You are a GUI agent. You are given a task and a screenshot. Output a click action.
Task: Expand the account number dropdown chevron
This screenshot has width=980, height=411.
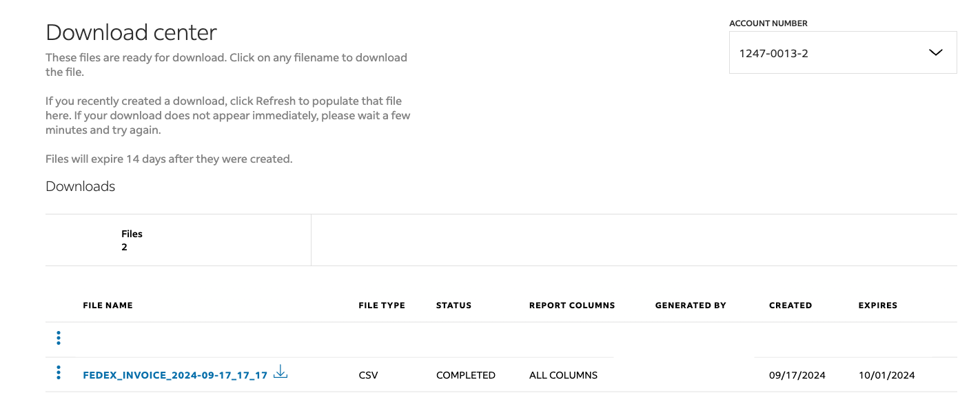pyautogui.click(x=935, y=52)
